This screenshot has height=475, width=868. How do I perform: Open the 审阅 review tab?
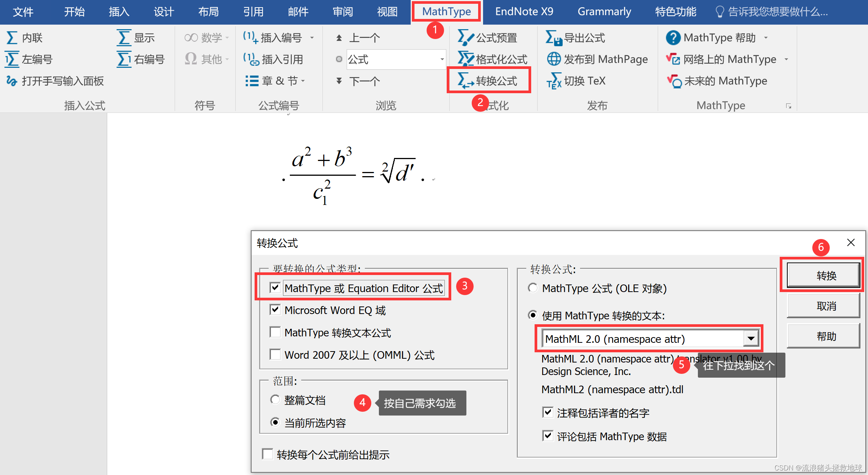[343, 12]
